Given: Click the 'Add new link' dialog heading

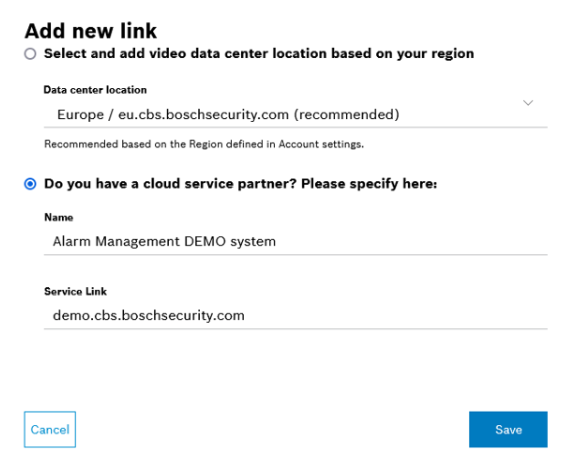Looking at the screenshot, I should 91,31.
